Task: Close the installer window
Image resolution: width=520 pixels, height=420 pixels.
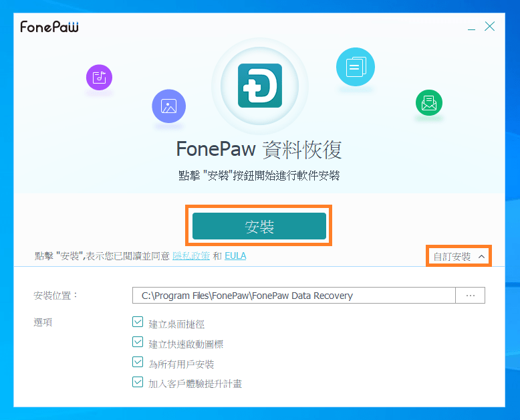Action: pos(489,26)
